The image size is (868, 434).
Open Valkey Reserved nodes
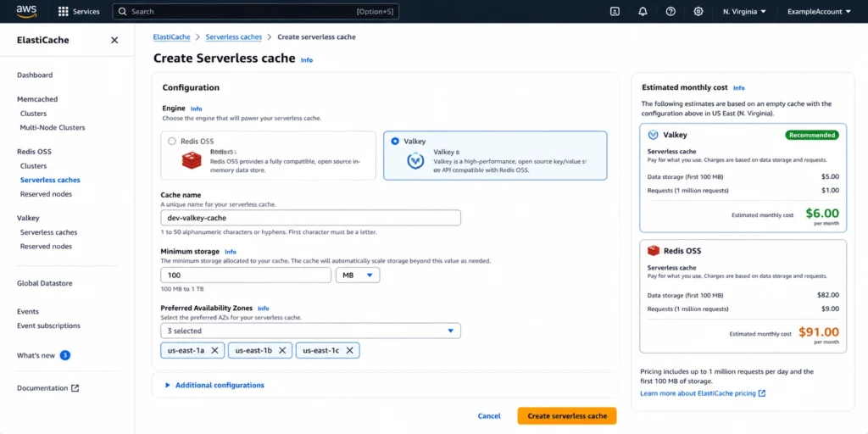click(x=46, y=247)
